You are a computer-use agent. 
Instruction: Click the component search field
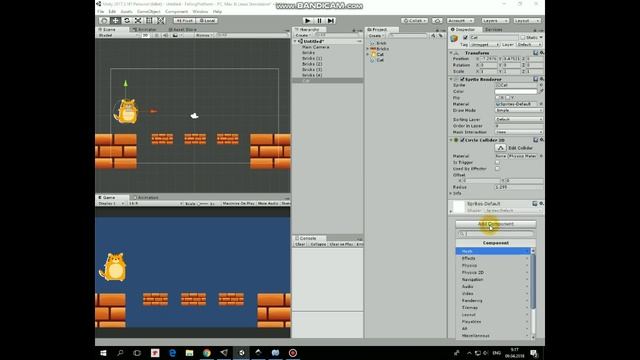[x=496, y=233]
